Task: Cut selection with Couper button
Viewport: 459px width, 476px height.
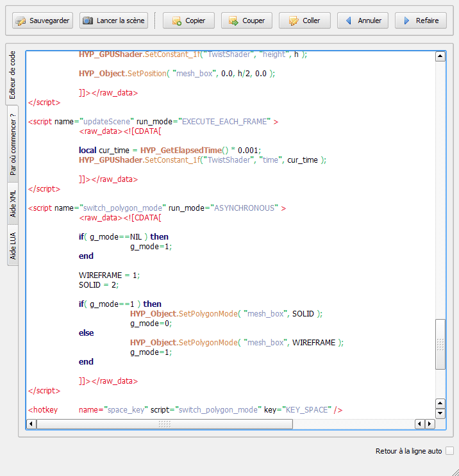Action: [x=247, y=21]
